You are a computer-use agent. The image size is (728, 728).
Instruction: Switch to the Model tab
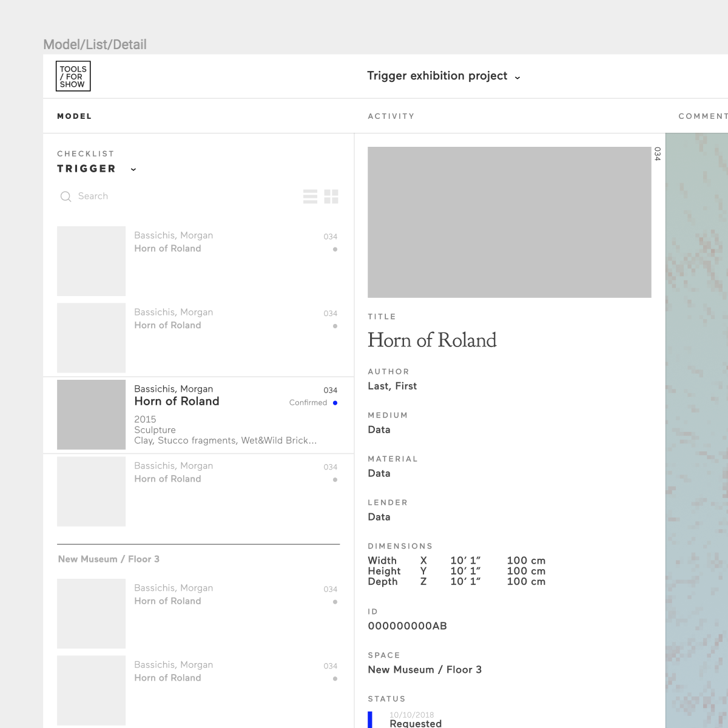(74, 116)
